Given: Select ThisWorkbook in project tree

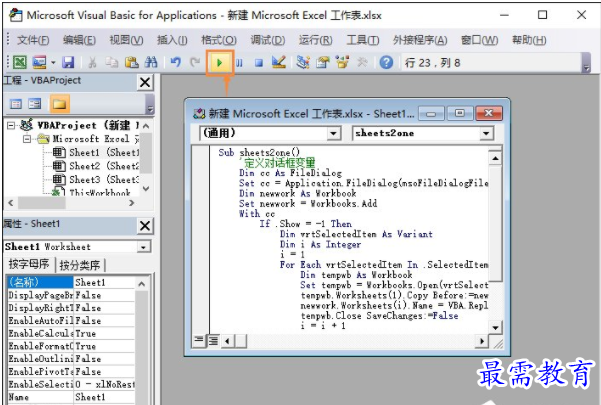Looking at the screenshot, I should 92,192.
